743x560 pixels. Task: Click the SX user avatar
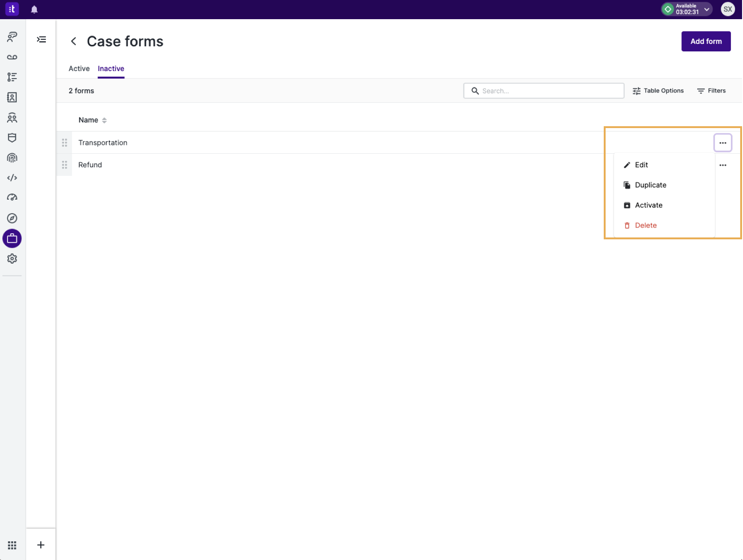pyautogui.click(x=728, y=9)
